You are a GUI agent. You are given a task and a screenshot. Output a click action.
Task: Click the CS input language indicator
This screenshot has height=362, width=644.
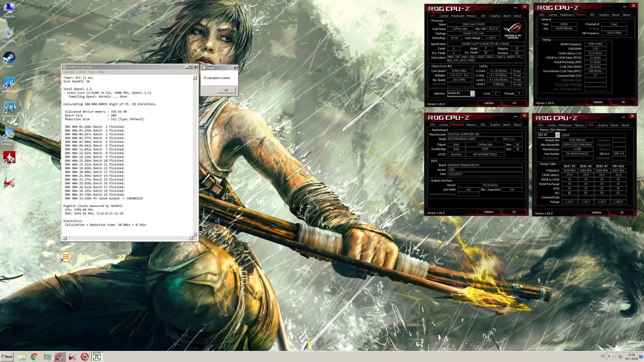coord(602,356)
